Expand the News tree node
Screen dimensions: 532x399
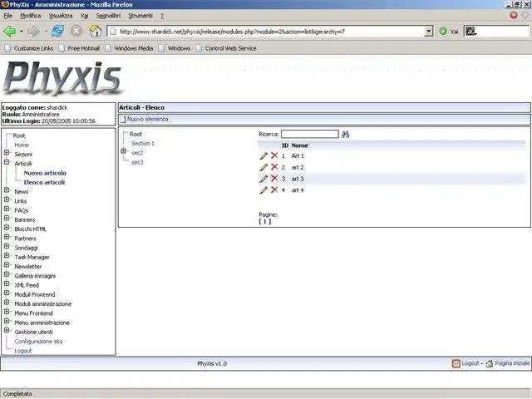(x=7, y=190)
